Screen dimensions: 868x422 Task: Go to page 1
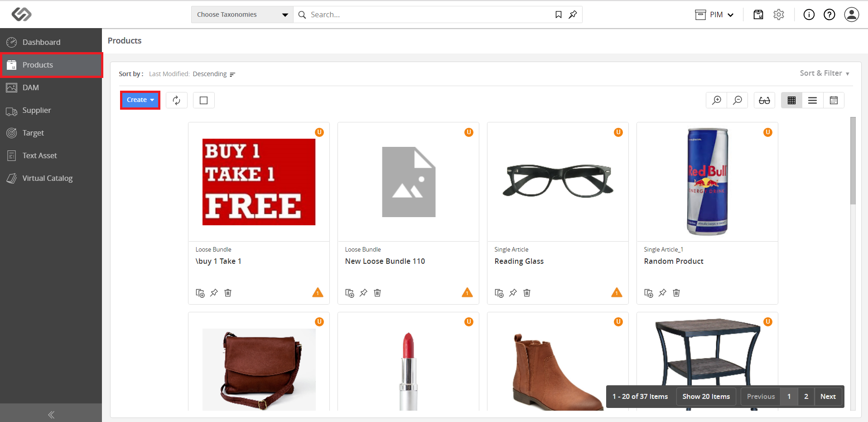[789, 396]
